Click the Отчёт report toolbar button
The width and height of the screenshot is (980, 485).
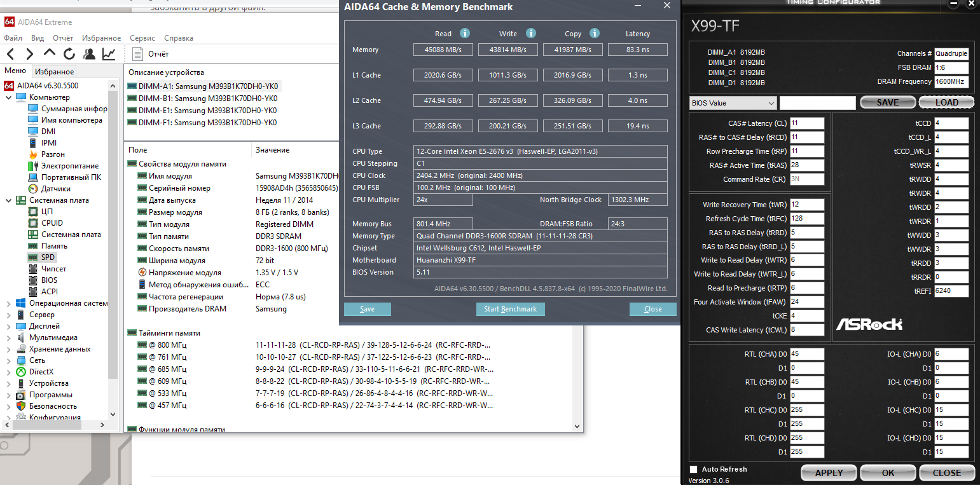[x=150, y=54]
